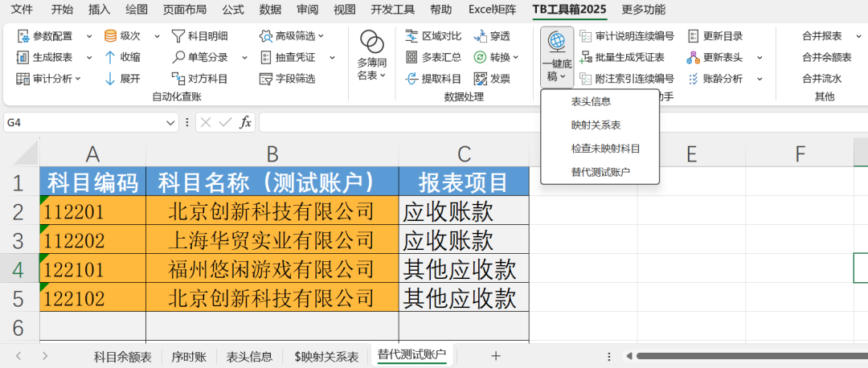The image size is (868, 368).
Task: Click 附注索引连续编号 tool
Action: tap(627, 79)
